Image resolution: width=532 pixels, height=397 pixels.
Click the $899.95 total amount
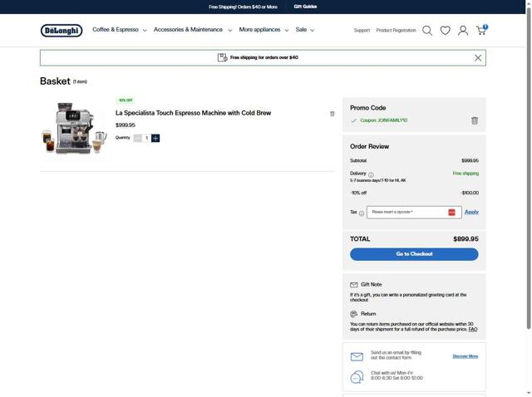pos(465,239)
